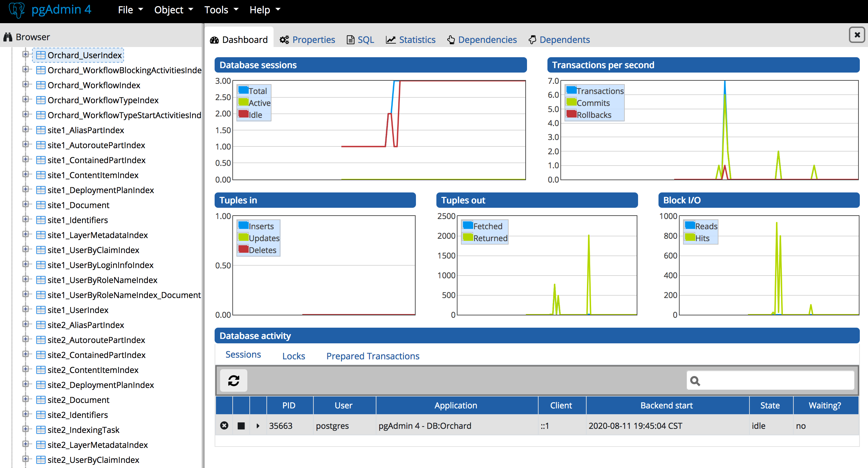This screenshot has height=468, width=868.
Task: Expand the Orchard_WorkflowIndex tree node
Action: click(25, 84)
